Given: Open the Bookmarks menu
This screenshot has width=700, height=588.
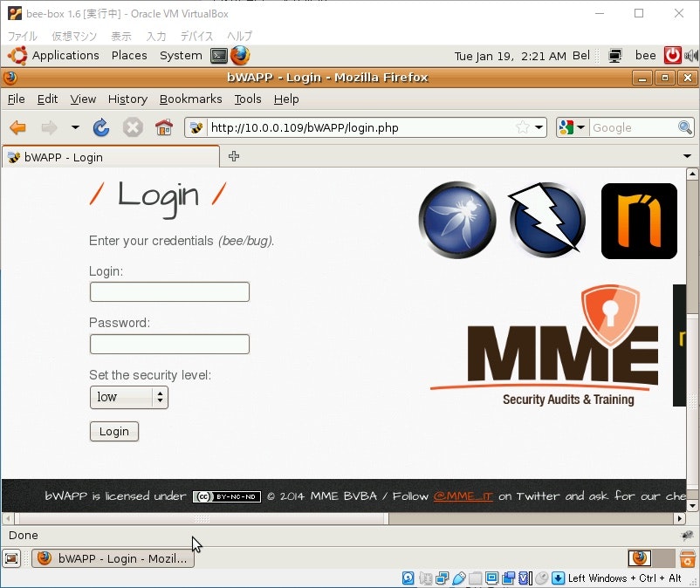Looking at the screenshot, I should (190, 99).
